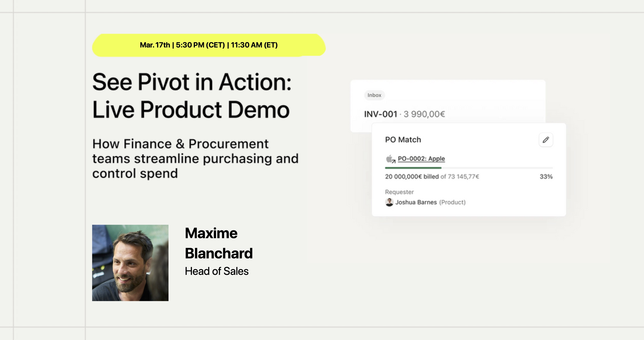Screen dimensions: 644x340
Task: Click the pencil edit icon in PO Match
Action: 546,140
